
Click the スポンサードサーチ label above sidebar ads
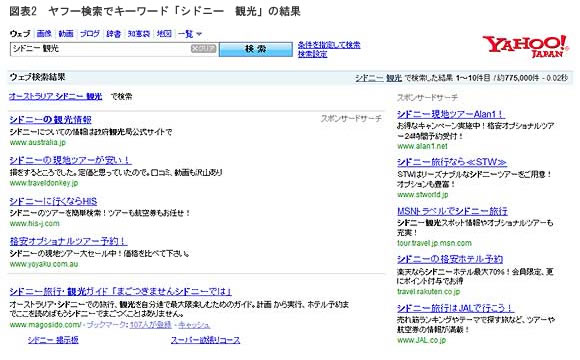(427, 98)
